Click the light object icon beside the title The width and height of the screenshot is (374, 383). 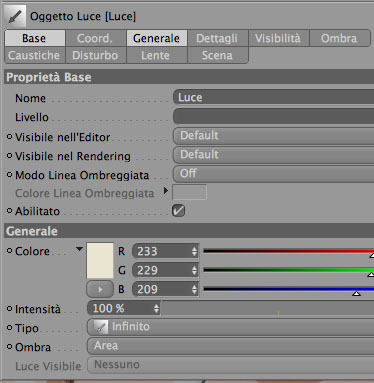pyautogui.click(x=15, y=16)
